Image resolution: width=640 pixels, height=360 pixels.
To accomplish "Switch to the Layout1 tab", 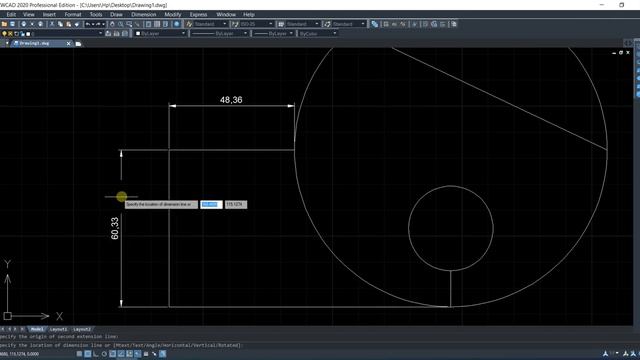I will pyautogui.click(x=58, y=329).
